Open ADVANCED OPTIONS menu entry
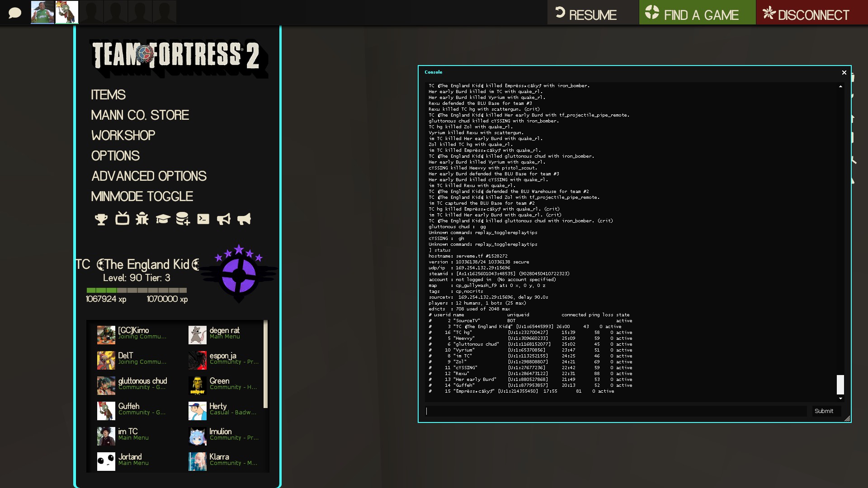The height and width of the screenshot is (488, 868). tap(149, 176)
